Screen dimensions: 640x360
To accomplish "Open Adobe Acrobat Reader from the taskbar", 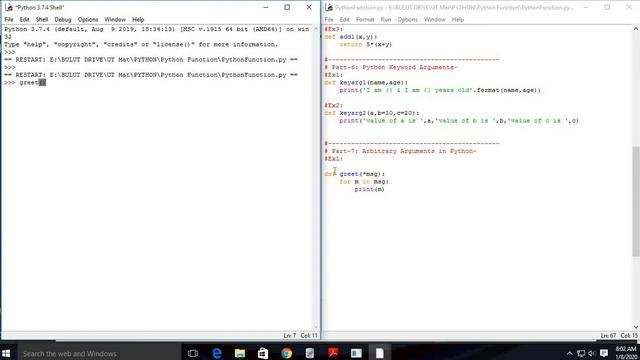I will tap(333, 353).
